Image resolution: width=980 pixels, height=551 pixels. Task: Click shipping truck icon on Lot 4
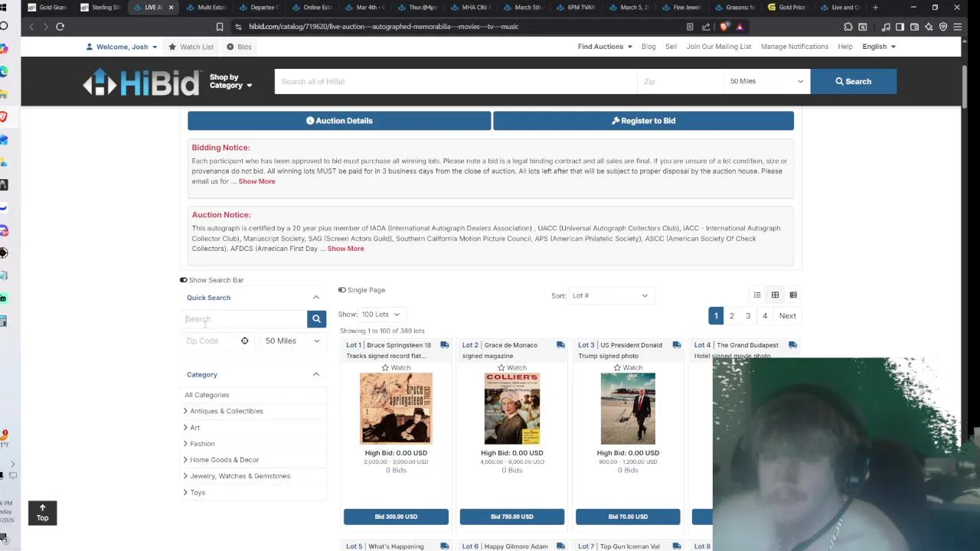point(792,345)
